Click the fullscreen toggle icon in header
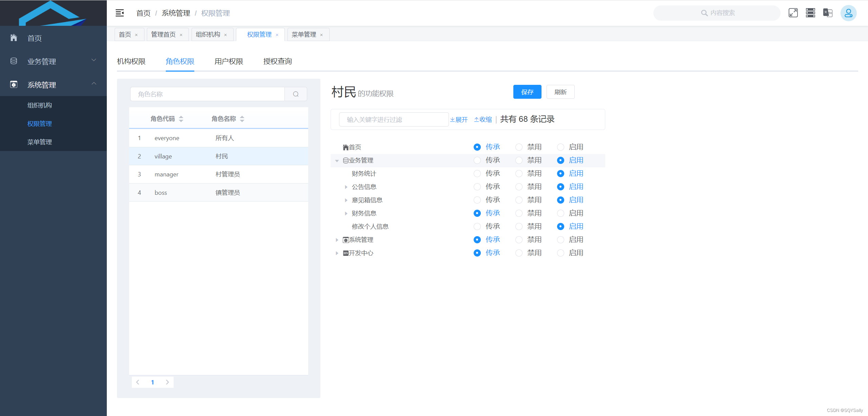Image resolution: width=868 pixels, height=416 pixels. pyautogui.click(x=793, y=13)
